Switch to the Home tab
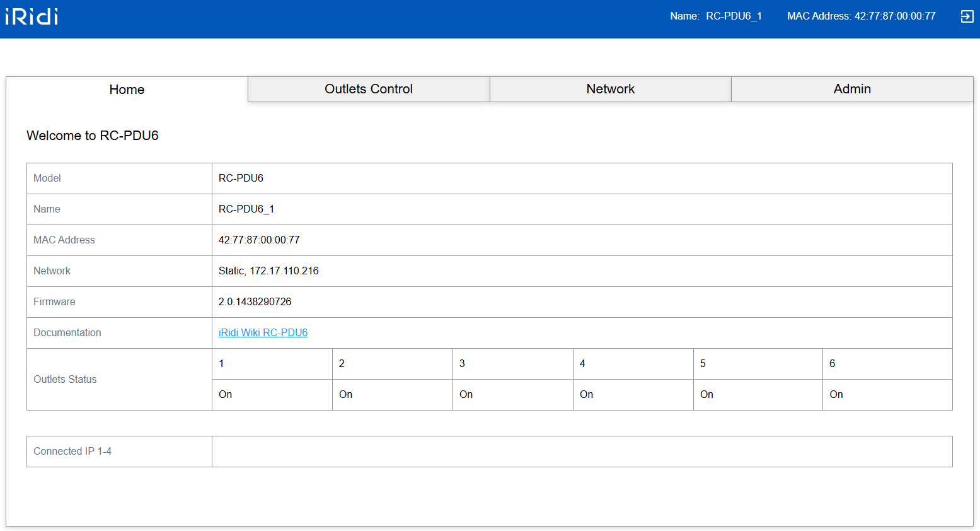This screenshot has height=531, width=980. (x=127, y=90)
